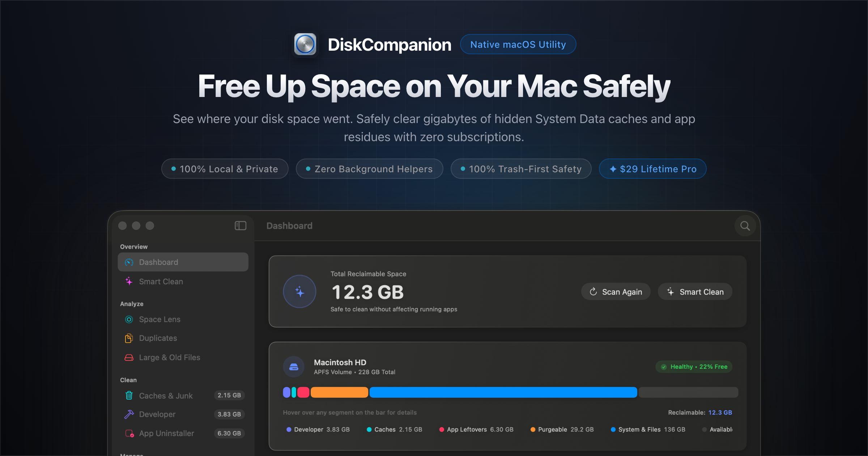
Task: Click the DiskCompanion app logo icon
Action: tap(305, 45)
